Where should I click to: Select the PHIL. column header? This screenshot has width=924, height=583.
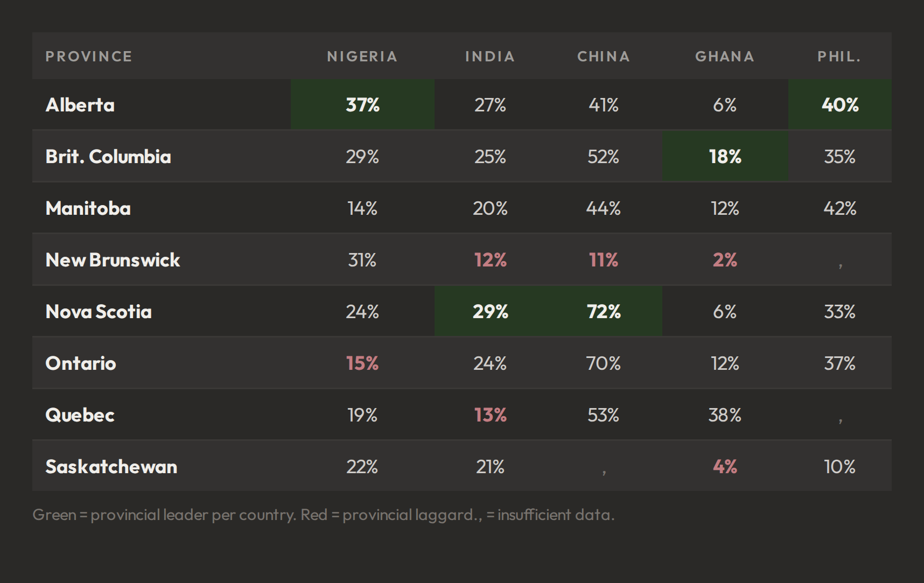click(x=839, y=57)
